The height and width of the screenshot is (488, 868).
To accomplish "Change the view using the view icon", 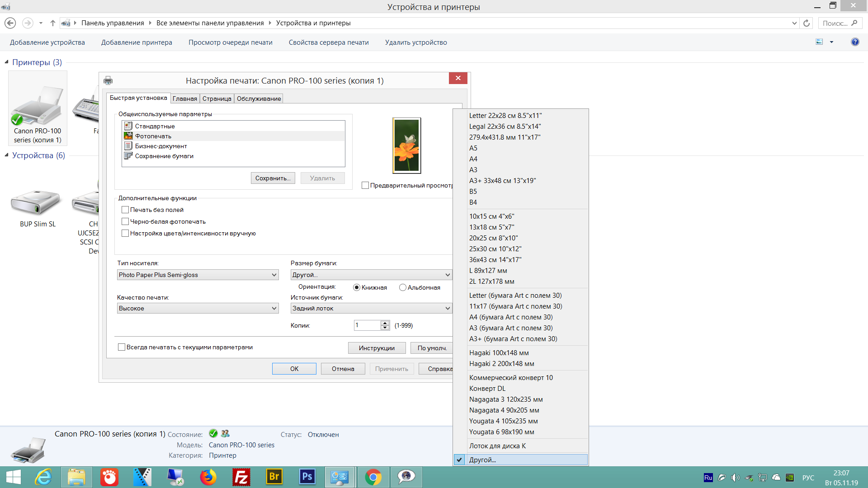I will [x=819, y=42].
